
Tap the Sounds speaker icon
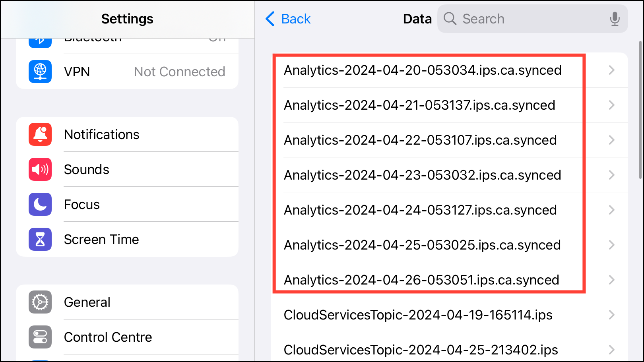point(40,169)
